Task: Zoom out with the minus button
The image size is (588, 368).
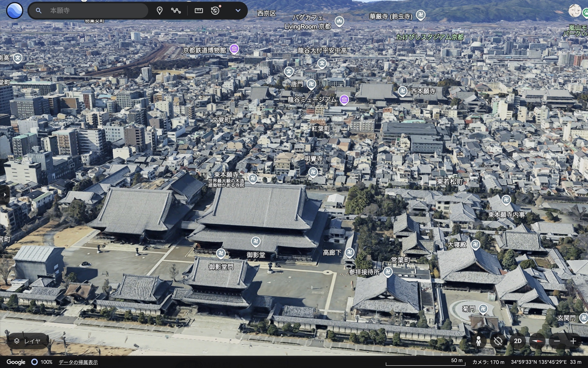Action: point(557,341)
